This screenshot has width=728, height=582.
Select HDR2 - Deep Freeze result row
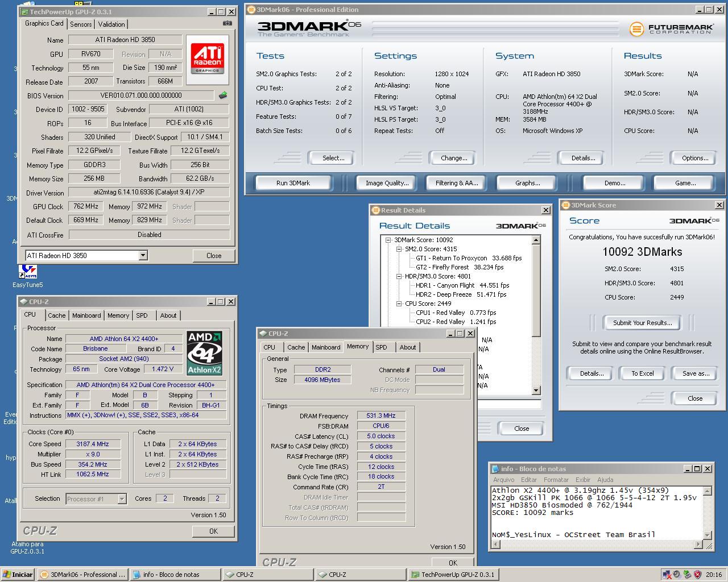click(461, 294)
